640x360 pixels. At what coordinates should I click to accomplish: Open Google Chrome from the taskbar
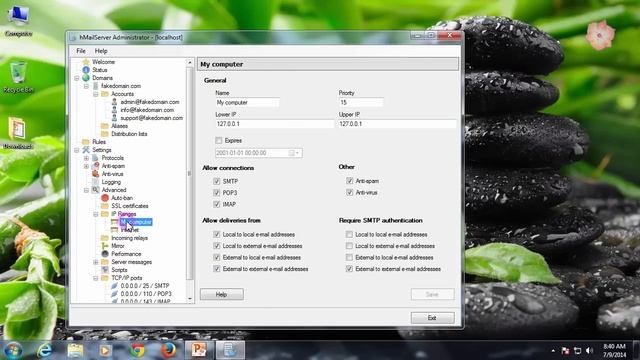click(137, 350)
